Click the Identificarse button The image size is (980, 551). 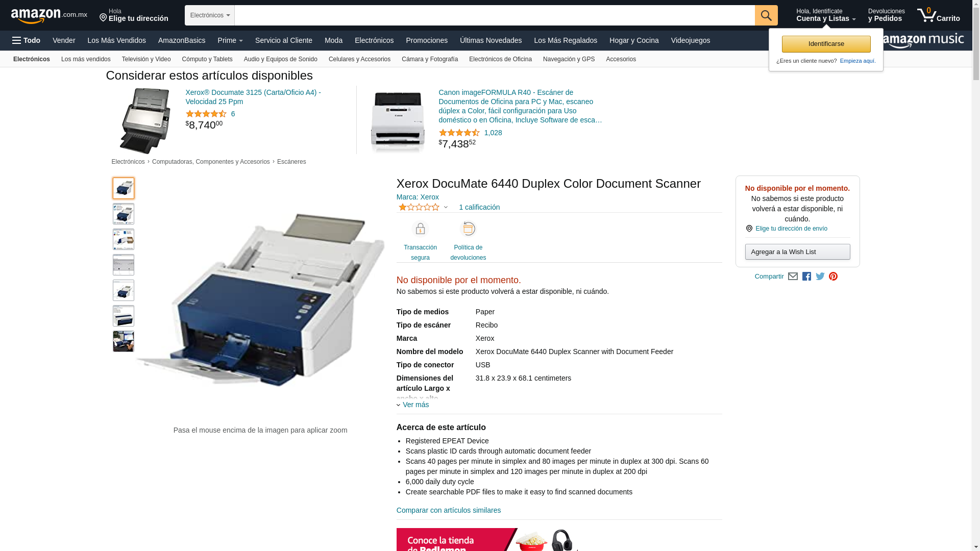click(826, 44)
